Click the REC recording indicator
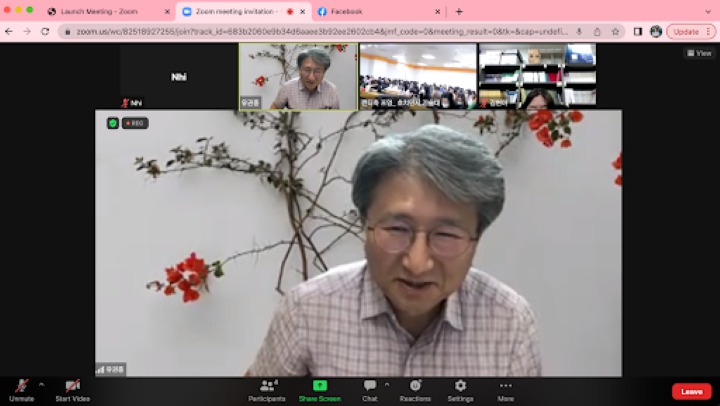The width and height of the screenshot is (720, 406). click(135, 123)
